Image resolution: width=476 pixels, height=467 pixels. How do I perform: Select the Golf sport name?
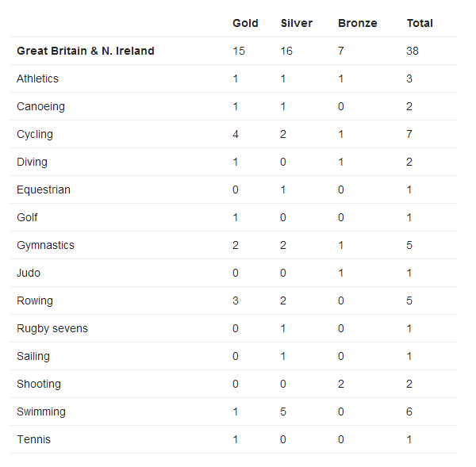click(x=27, y=217)
